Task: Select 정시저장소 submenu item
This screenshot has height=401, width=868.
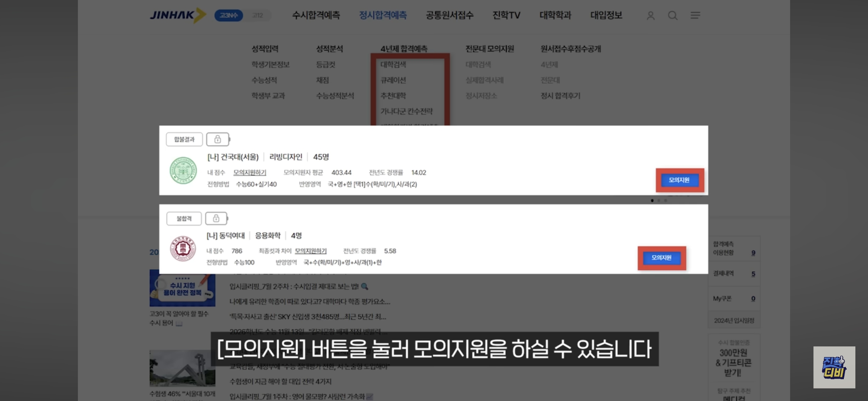Action: point(481,96)
